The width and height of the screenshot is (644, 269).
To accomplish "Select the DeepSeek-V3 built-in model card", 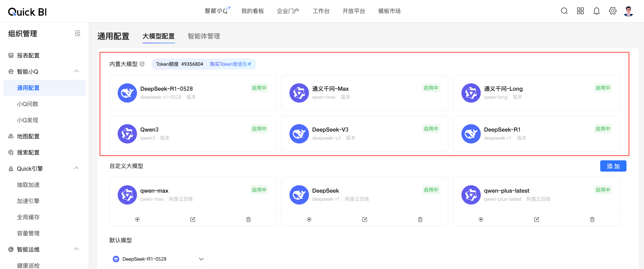I will 364,134.
